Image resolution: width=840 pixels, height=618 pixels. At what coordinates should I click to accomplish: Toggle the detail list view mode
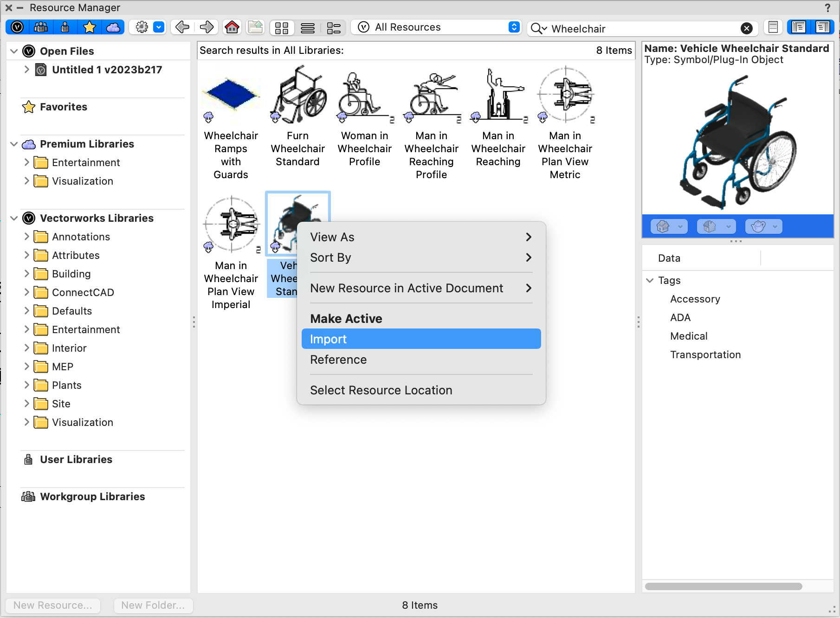coord(334,27)
